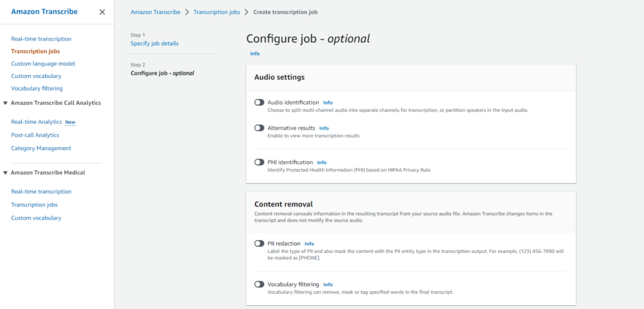Click the Content removal section heading
Image resolution: width=644 pixels, height=309 pixels.
click(284, 204)
